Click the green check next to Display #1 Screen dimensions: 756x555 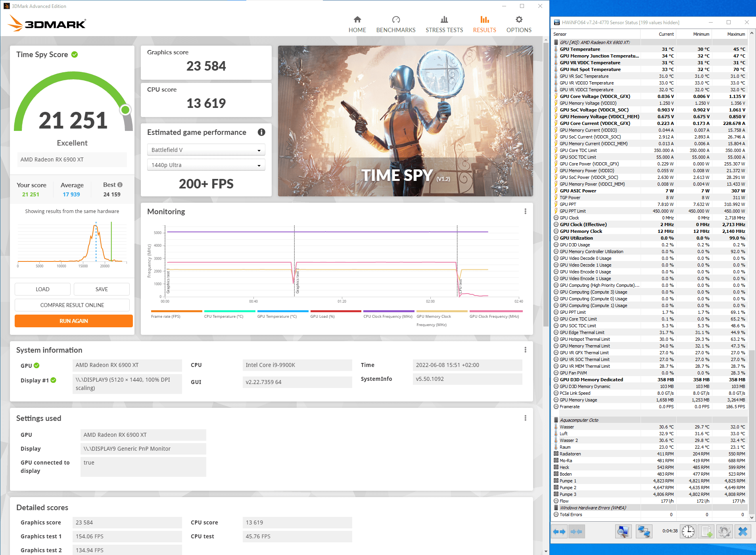[54, 380]
